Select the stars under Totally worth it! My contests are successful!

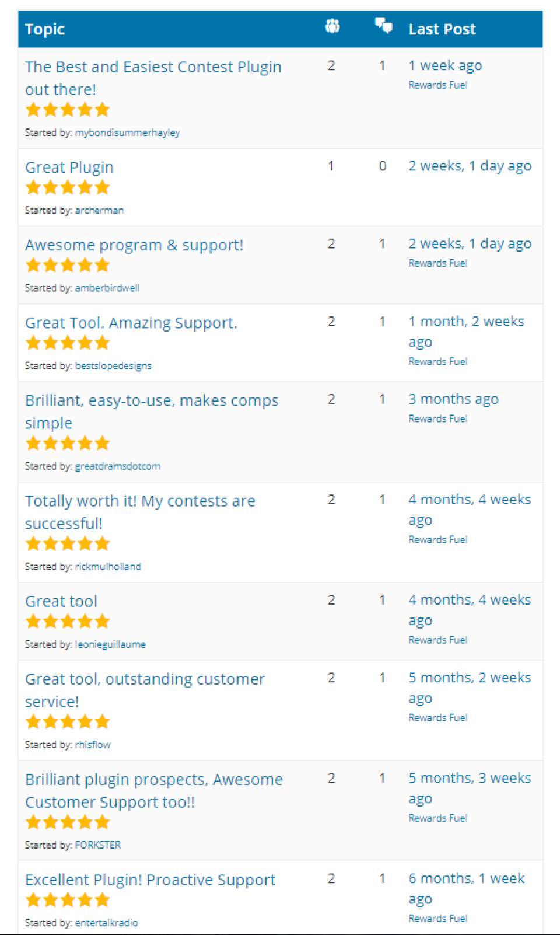(67, 543)
